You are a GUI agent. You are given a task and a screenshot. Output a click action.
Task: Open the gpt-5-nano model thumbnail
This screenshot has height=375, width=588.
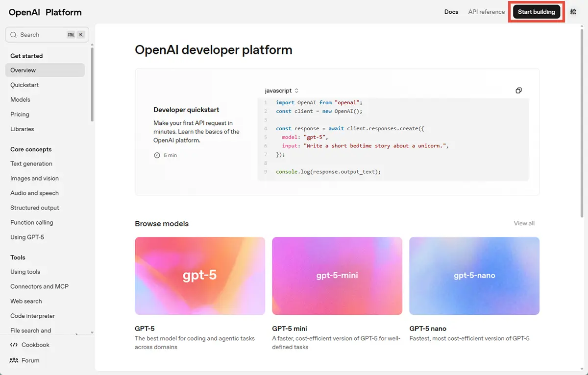tap(474, 276)
